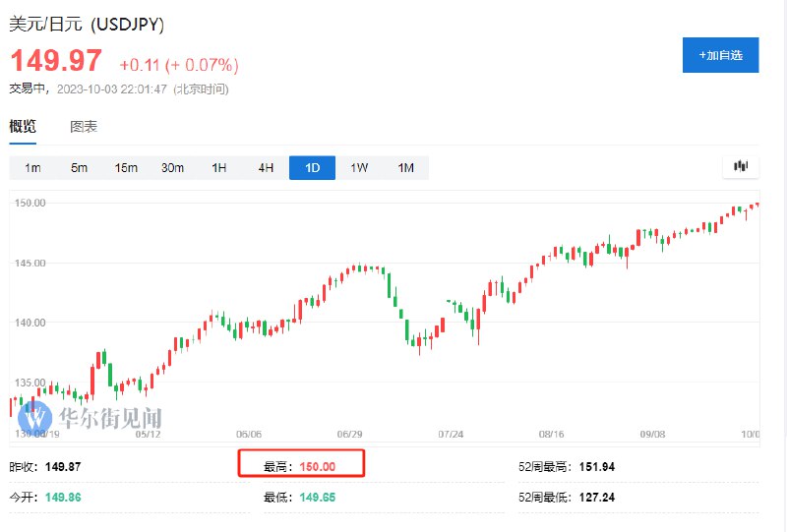Switch to the 图表 tab
The image size is (787, 532).
(84, 127)
